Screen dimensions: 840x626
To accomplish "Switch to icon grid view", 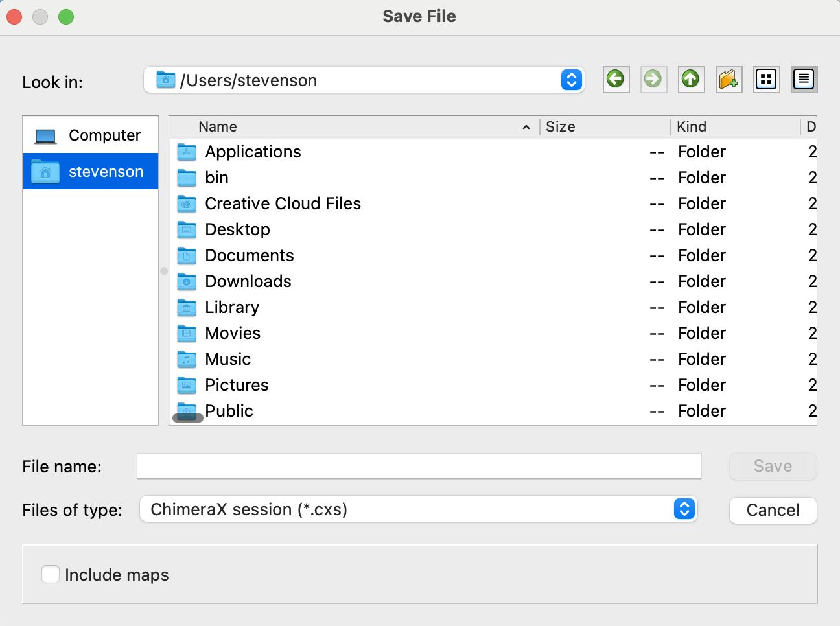I will [x=766, y=80].
